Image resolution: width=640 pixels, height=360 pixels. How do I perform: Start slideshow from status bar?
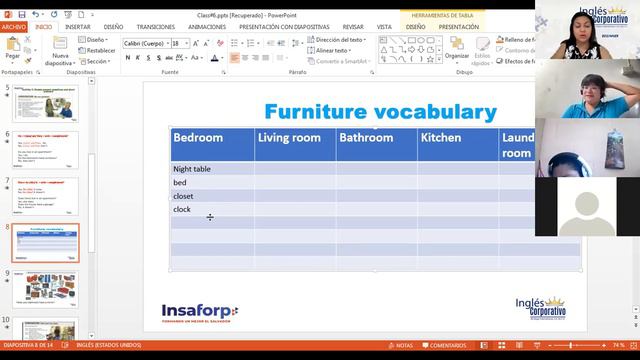537,345
